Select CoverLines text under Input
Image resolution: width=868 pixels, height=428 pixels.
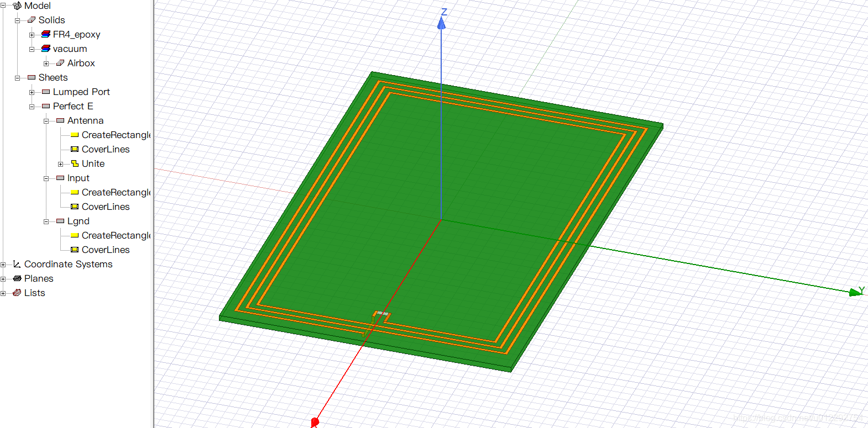coord(106,207)
